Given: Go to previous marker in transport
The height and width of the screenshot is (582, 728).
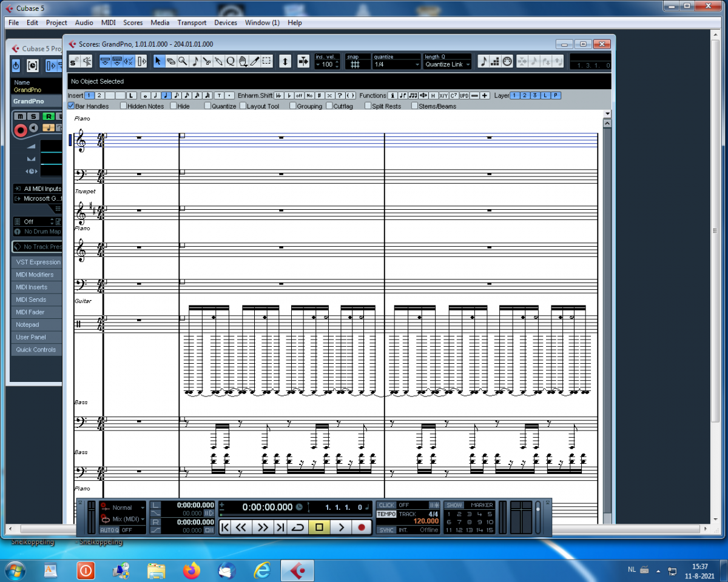Looking at the screenshot, I should pyautogui.click(x=225, y=527).
